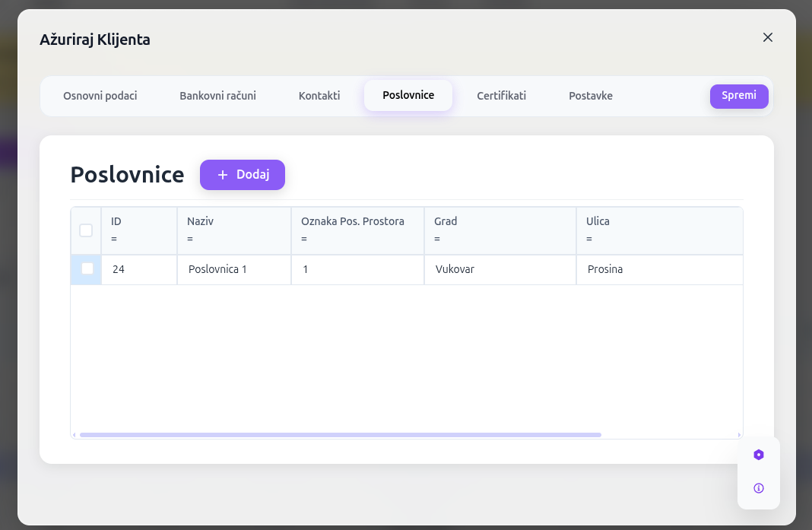Click the horizontal scrollbar of the table

point(340,435)
